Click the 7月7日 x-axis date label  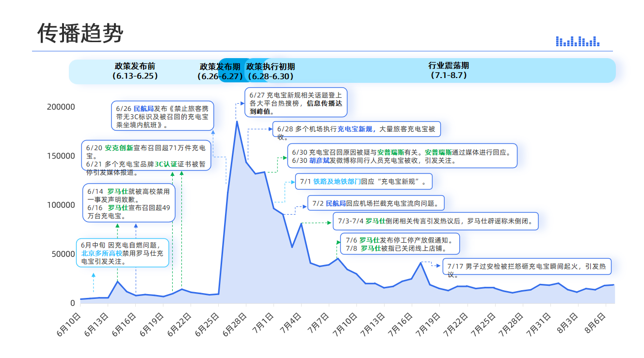pos(319,323)
